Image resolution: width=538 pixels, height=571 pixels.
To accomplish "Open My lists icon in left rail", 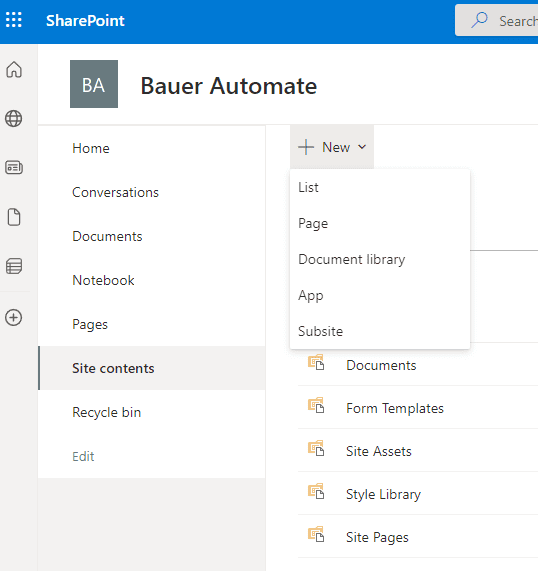I will pyautogui.click(x=14, y=266).
